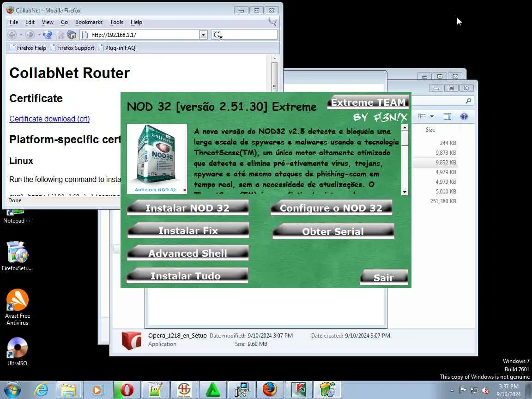This screenshot has width=532, height=399.
Task: Select the 5,010 KB file size entry
Action: [x=446, y=191]
